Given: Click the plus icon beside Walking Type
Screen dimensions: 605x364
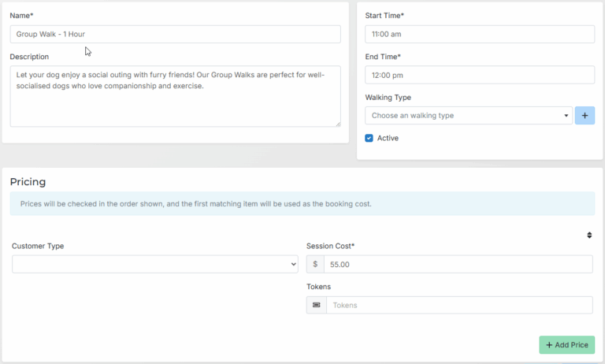Looking at the screenshot, I should [585, 116].
